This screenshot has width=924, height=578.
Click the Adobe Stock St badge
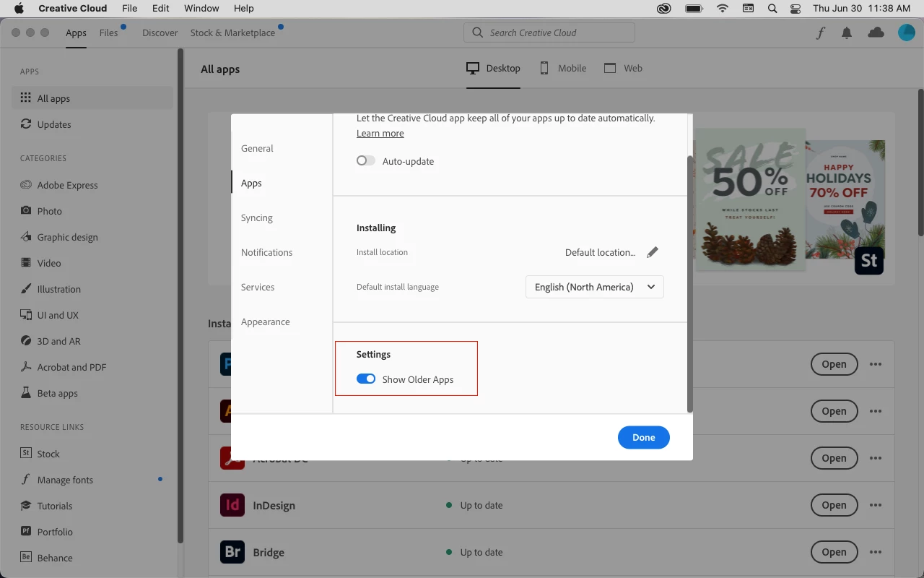coord(869,261)
